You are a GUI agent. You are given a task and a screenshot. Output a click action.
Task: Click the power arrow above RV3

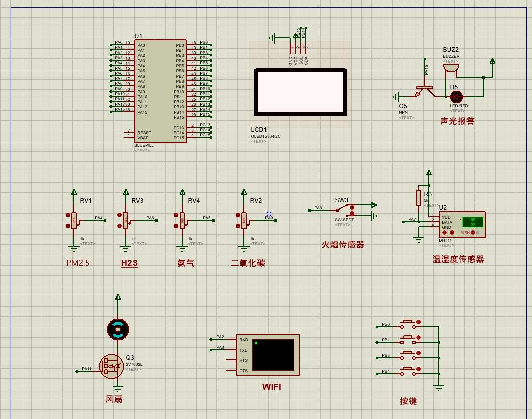(126, 192)
